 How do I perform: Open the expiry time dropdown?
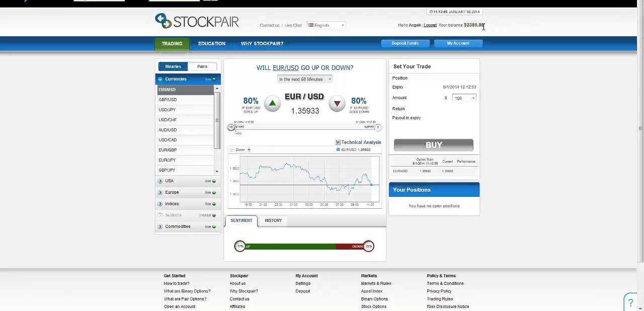305,79
